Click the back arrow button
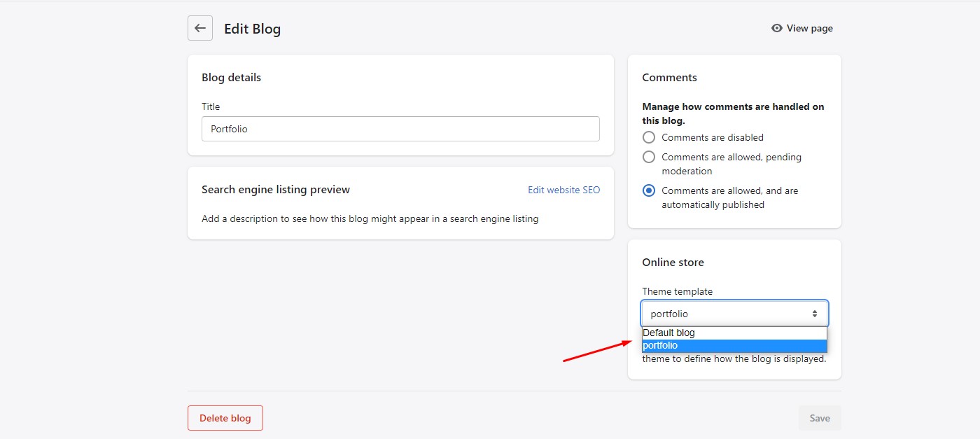 (200, 28)
